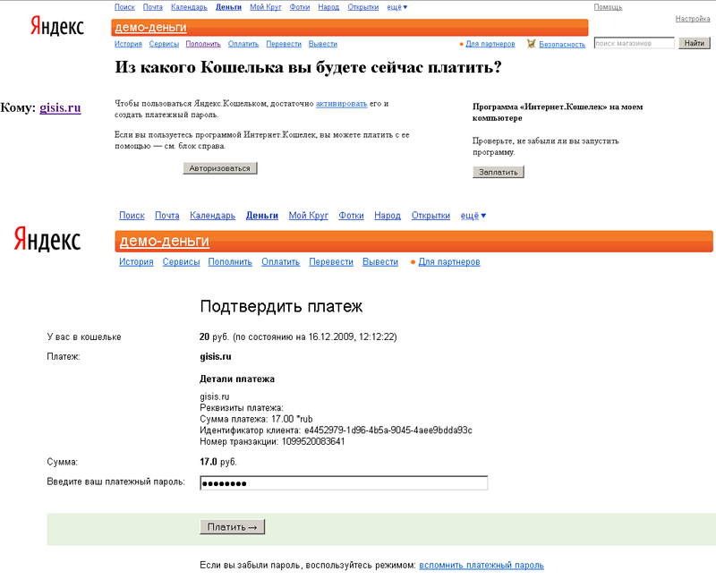Click the Детали платежа heading

coord(237,379)
